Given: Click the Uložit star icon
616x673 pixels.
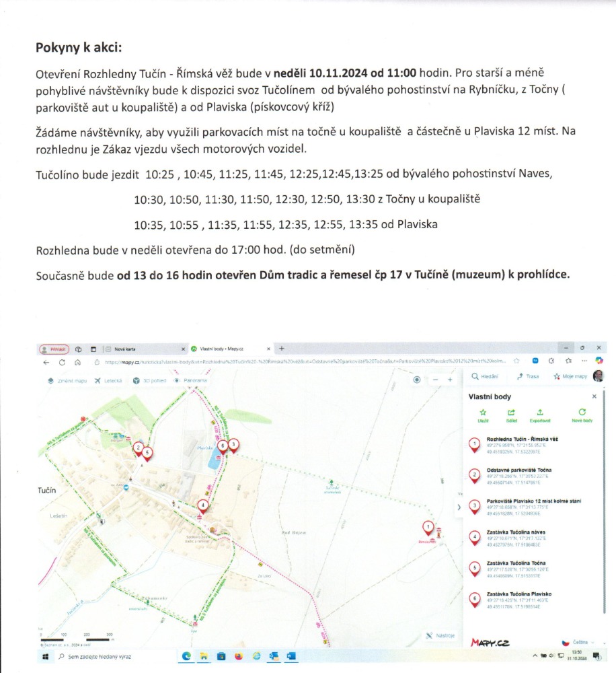Looking at the screenshot, I should pyautogui.click(x=483, y=413).
